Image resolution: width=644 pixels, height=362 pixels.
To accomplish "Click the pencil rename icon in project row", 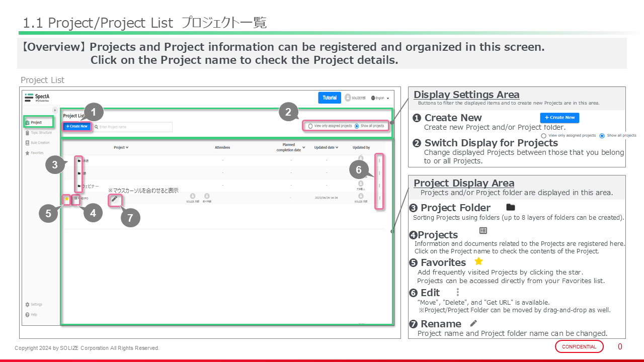I will point(114,199).
